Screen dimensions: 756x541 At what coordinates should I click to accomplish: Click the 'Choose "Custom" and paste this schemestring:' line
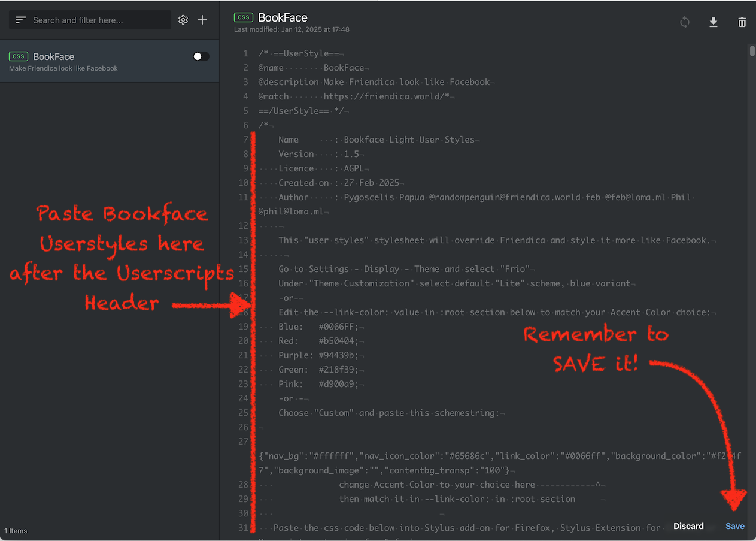[x=391, y=413]
